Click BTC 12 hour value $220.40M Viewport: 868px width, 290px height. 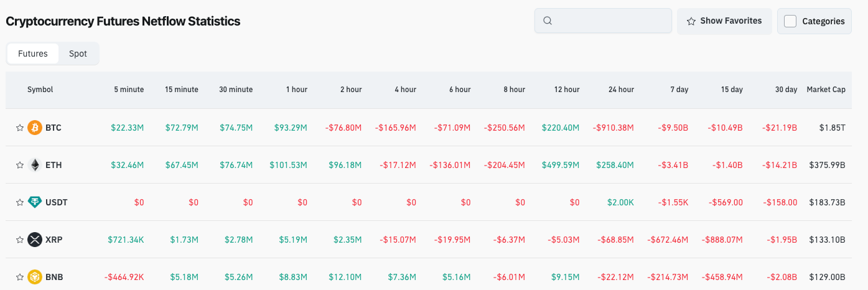[561, 128]
